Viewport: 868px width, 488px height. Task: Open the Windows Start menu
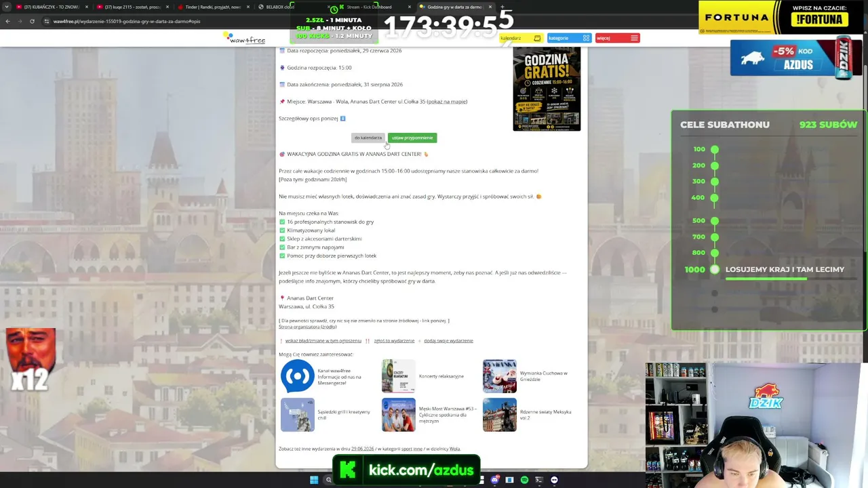[314, 480]
